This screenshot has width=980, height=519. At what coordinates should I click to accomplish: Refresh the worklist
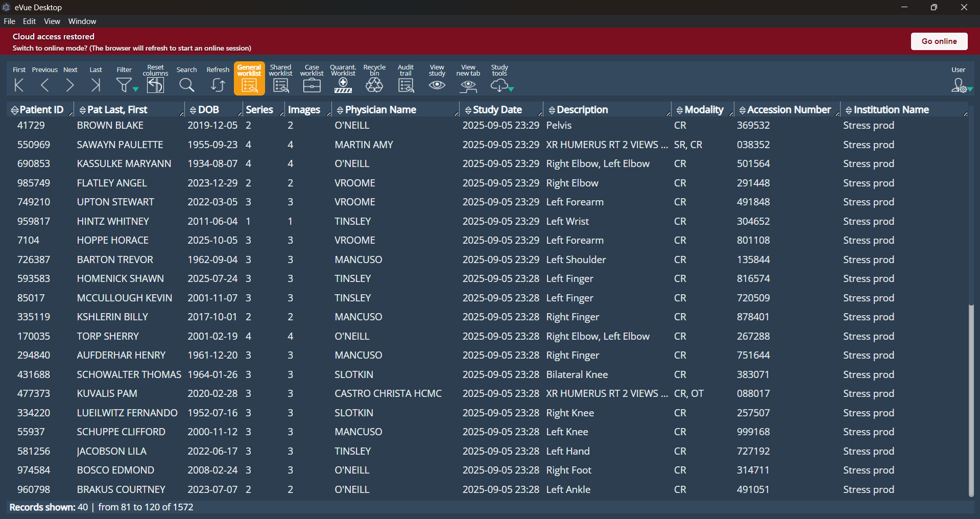(x=218, y=85)
